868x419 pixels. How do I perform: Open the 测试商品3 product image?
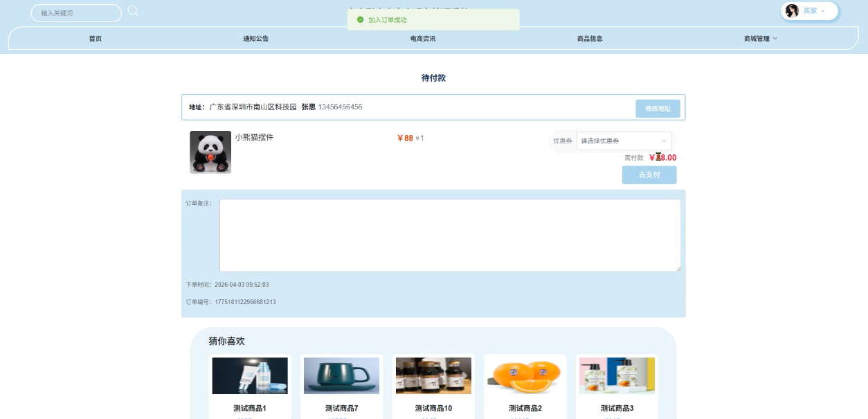coord(617,375)
